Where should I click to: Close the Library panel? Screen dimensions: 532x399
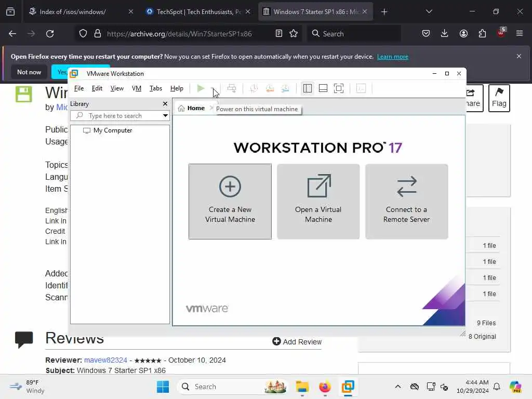pyautogui.click(x=165, y=104)
